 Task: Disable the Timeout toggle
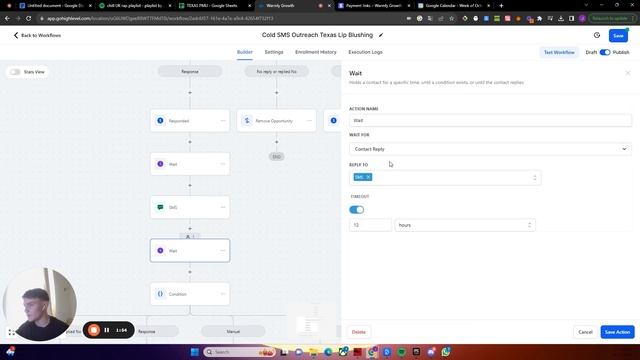pyautogui.click(x=356, y=210)
